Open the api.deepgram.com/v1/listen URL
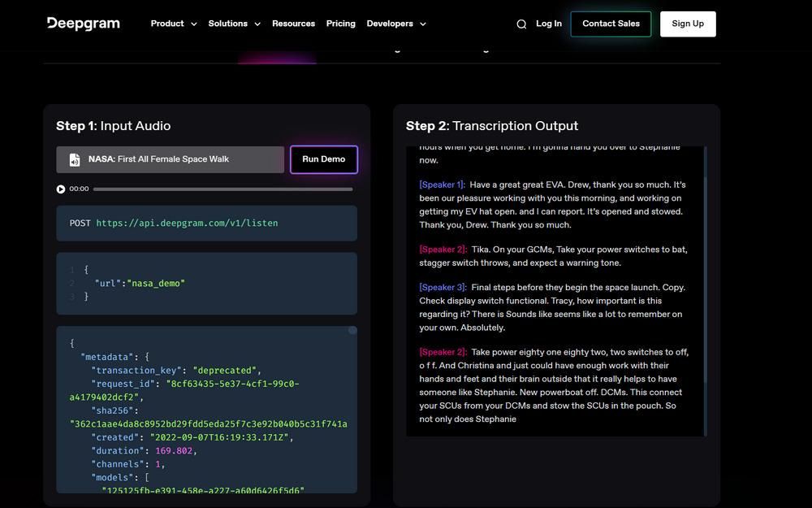 tap(187, 223)
